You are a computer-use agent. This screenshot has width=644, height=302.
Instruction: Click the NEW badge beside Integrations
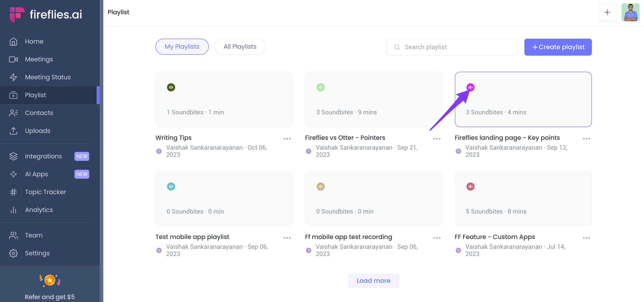(82, 156)
